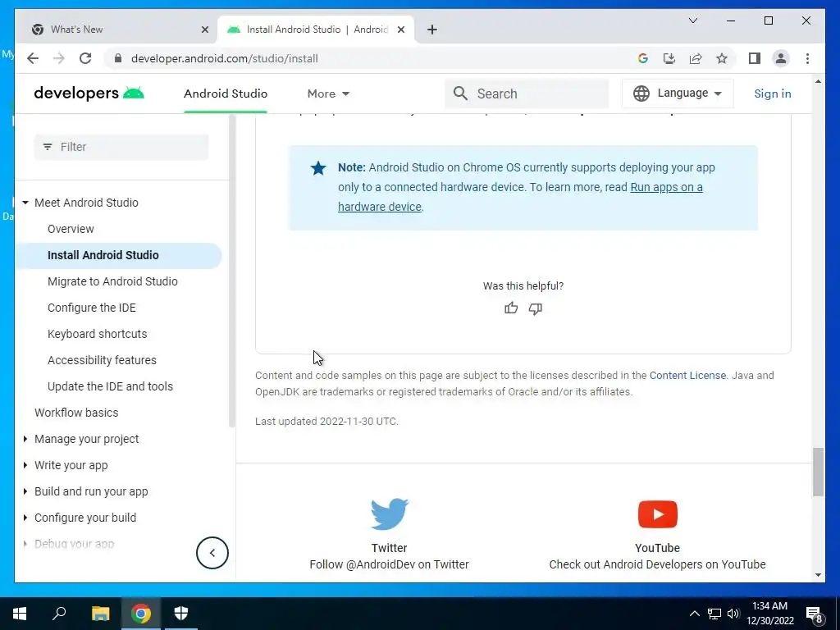
Task: Click the network tray icon
Action: 714,614
